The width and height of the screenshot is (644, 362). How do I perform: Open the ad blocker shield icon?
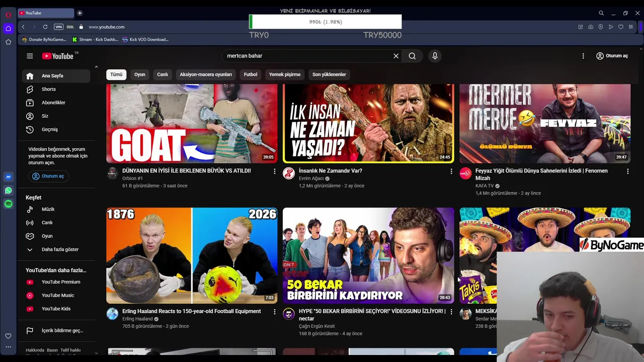tap(601, 27)
